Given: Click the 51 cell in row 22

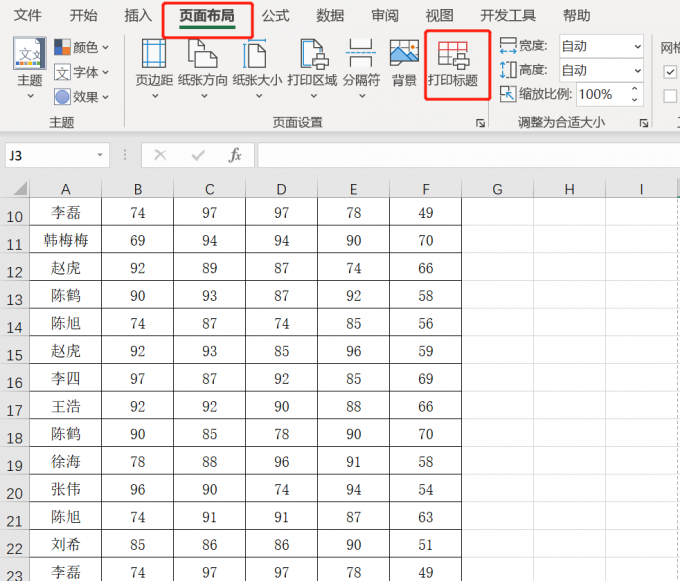Looking at the screenshot, I should (x=425, y=544).
